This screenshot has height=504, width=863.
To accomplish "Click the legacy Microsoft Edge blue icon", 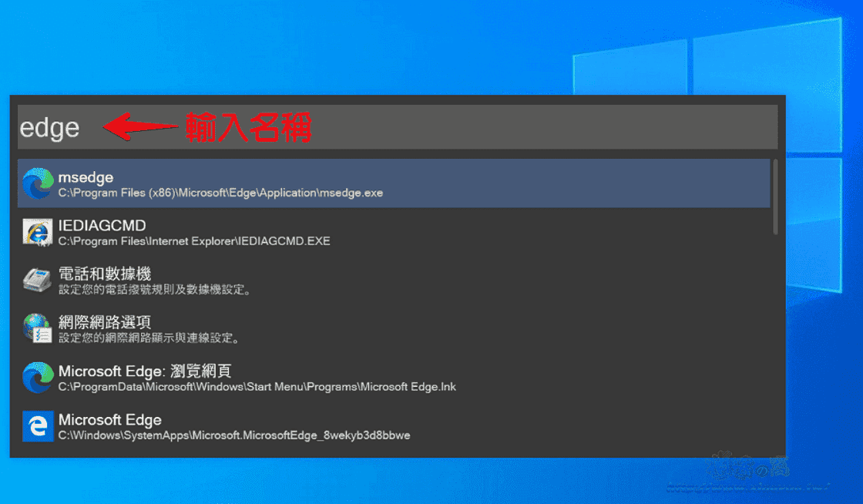I will (38, 426).
